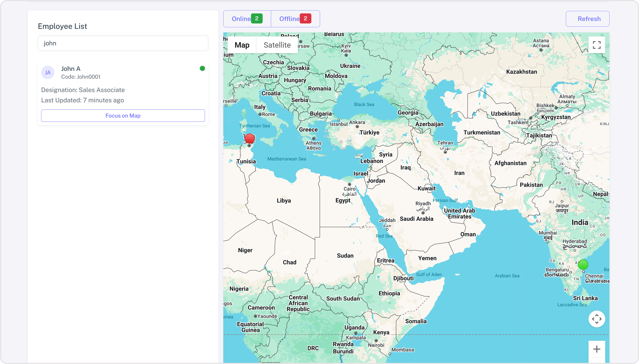Click the India label on map
Viewport: 639px width, 364px height.
(580, 222)
